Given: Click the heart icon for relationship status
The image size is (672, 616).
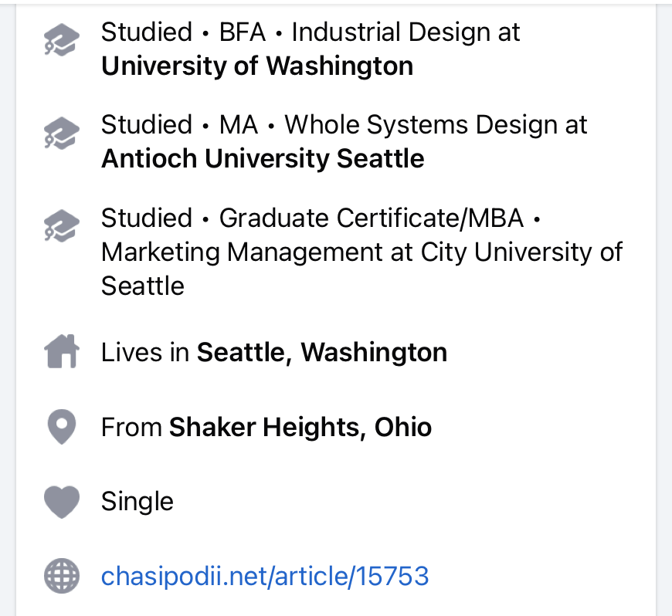Looking at the screenshot, I should [62, 502].
